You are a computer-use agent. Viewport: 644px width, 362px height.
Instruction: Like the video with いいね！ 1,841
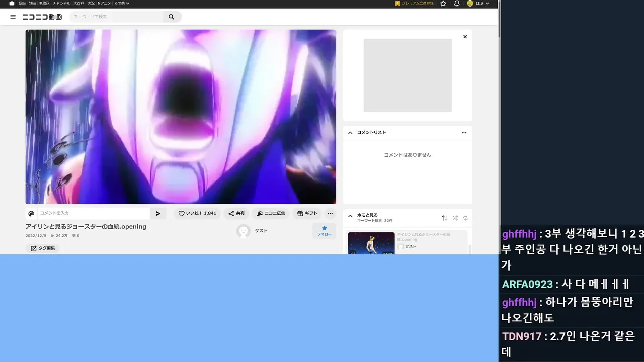coord(197,213)
